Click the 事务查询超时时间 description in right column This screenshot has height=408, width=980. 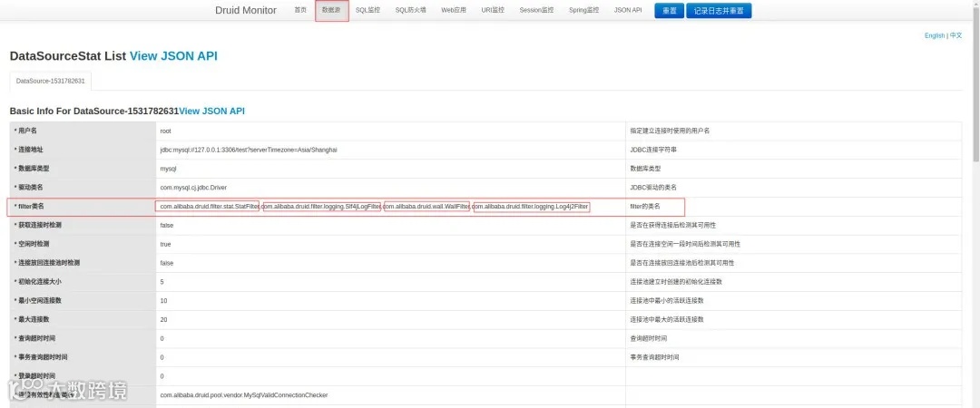(x=654, y=357)
